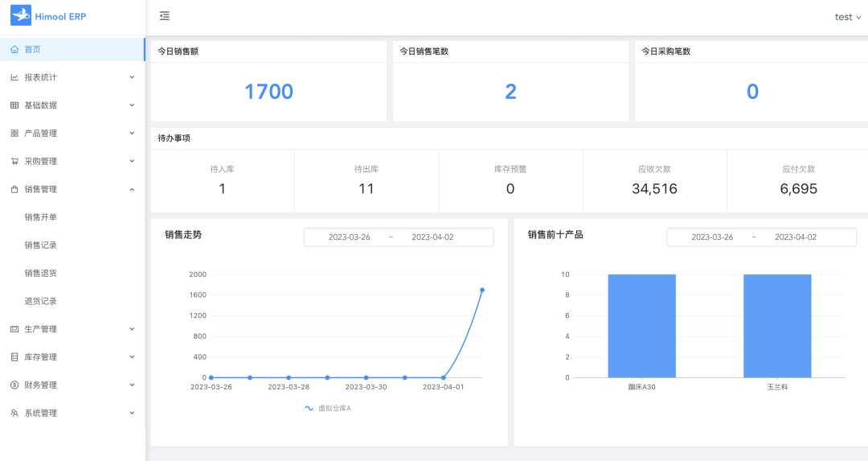Open the 退货记录 menu item
Screen dimensions: 868x461
point(41,301)
